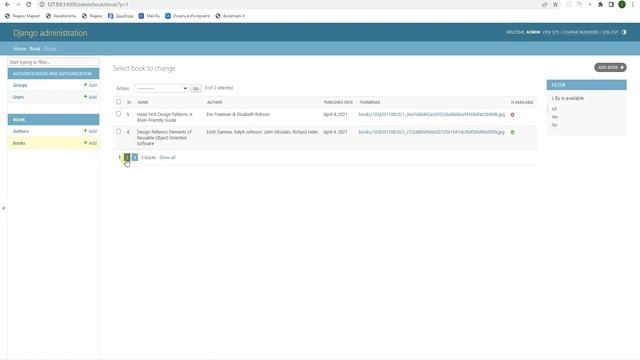This screenshot has width=640, height=360.
Task: Go to Book in the breadcrumb
Action: coord(35,49)
